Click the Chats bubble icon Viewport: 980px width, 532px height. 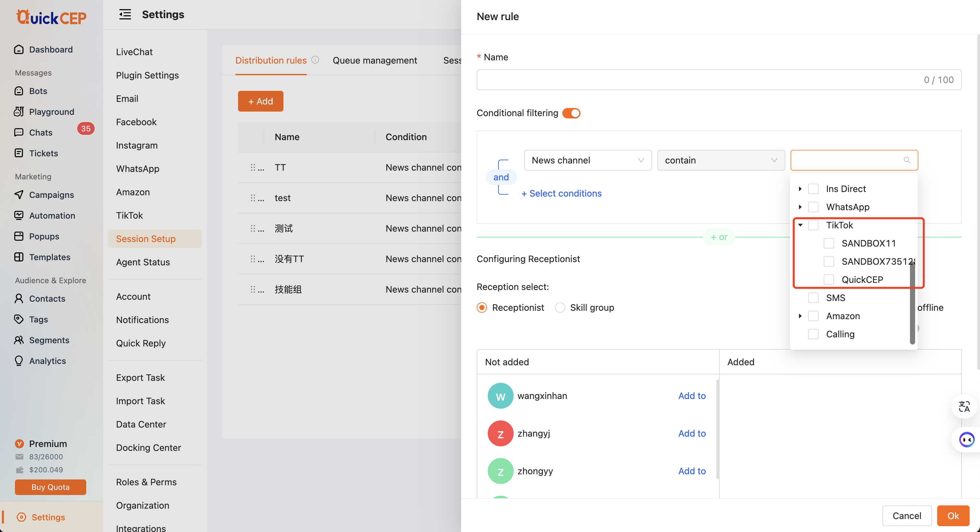click(18, 132)
